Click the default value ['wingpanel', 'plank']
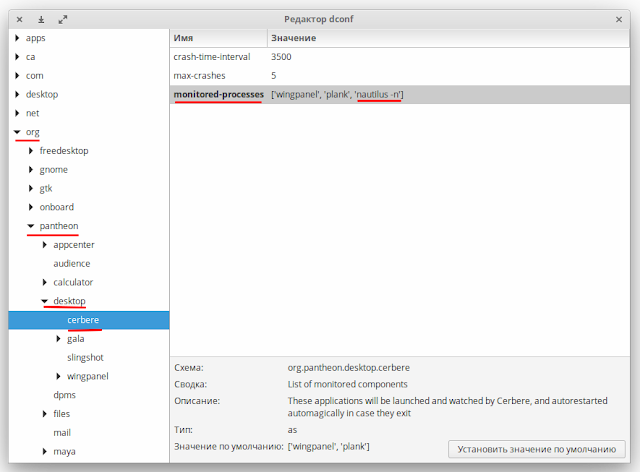Viewport: 640px width, 472px height. click(x=329, y=446)
